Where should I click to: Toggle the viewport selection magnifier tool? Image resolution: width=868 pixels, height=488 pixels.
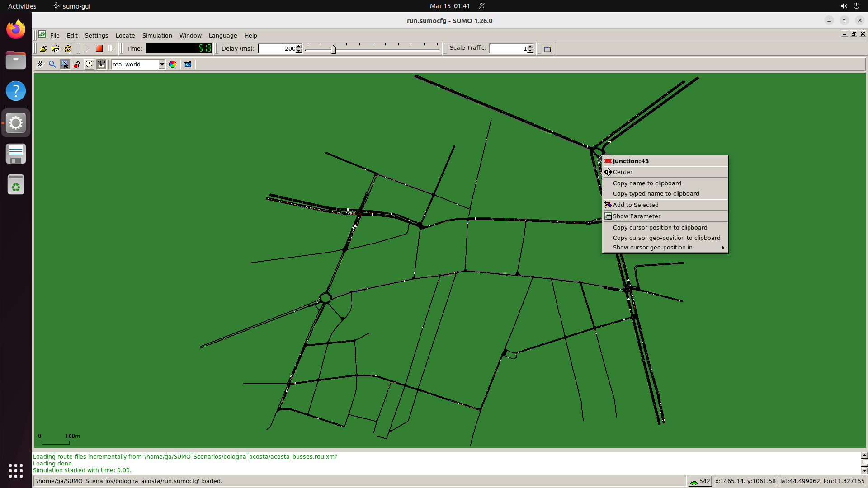pos(65,65)
